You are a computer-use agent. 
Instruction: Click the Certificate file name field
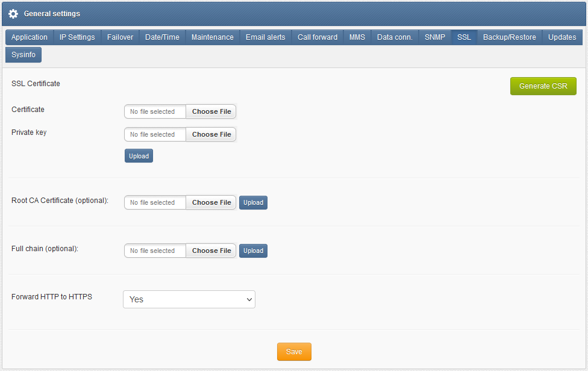pyautogui.click(x=155, y=111)
